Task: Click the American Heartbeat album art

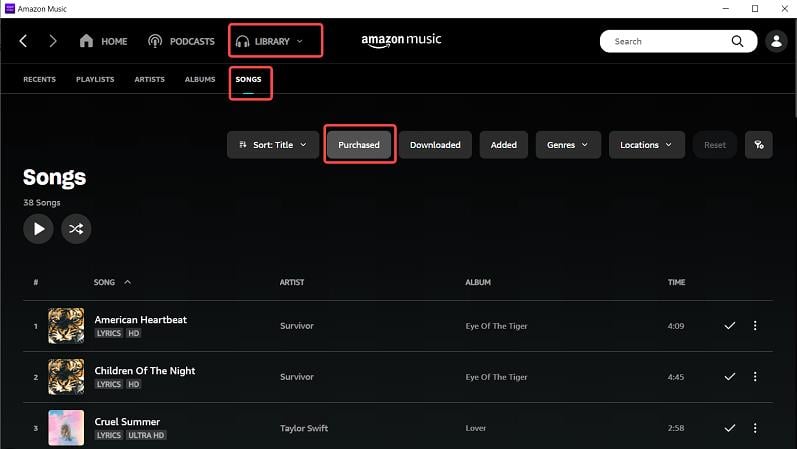Action: [66, 325]
